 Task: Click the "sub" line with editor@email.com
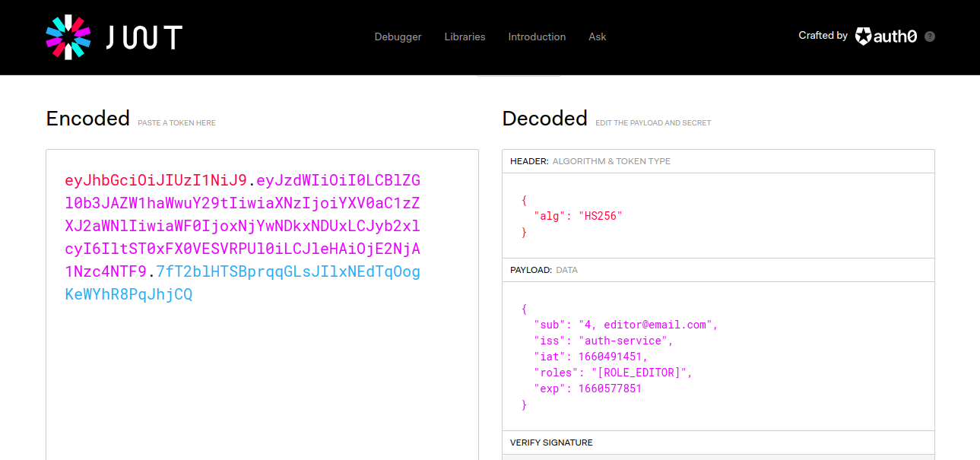(x=626, y=325)
